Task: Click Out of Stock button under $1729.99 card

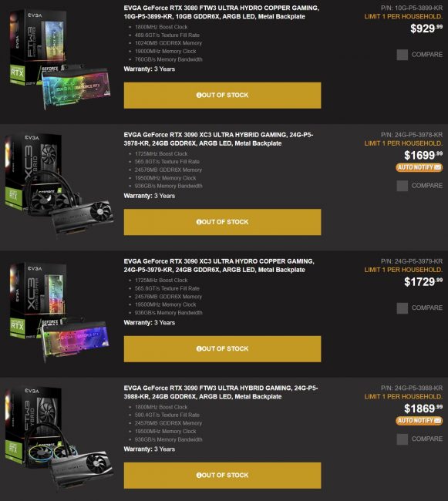Action: pyautogui.click(x=222, y=349)
